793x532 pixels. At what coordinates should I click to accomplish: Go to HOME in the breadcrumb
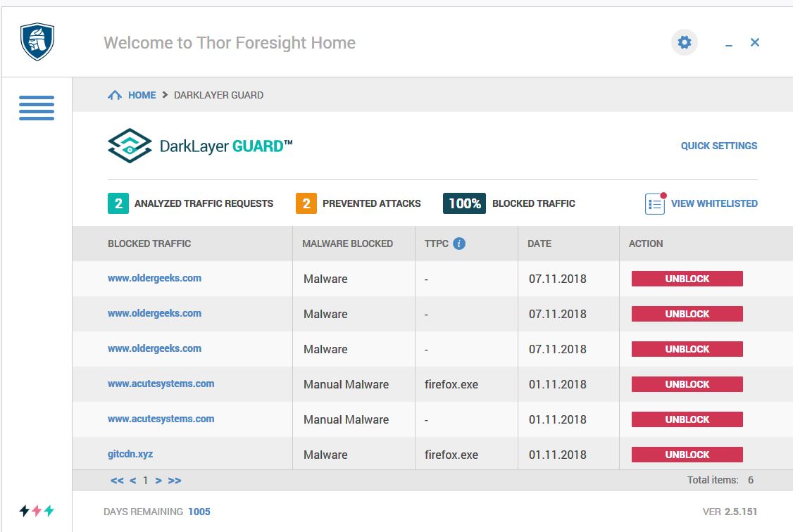142,95
